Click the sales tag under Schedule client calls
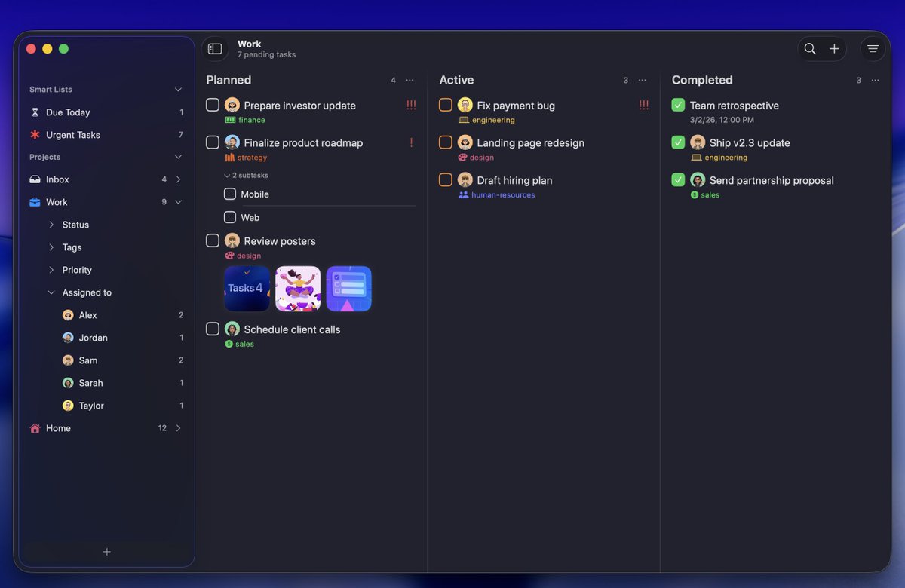This screenshot has width=905, height=588. pos(240,344)
